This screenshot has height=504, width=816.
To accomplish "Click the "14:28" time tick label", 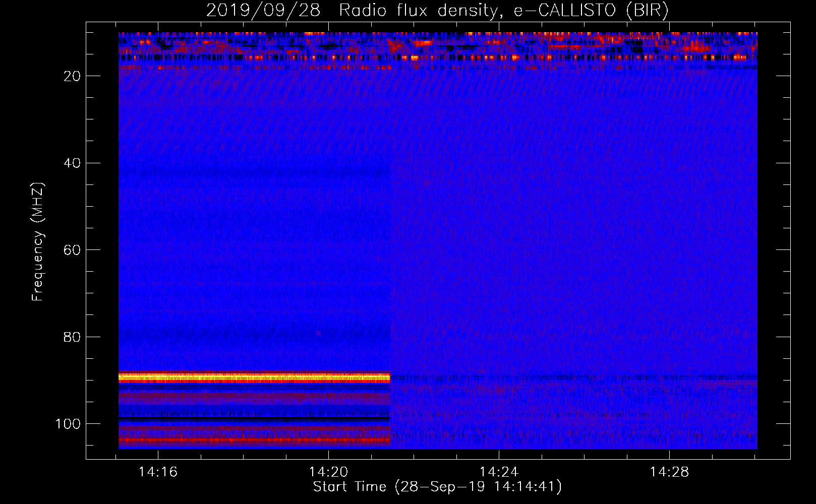I will tap(669, 472).
